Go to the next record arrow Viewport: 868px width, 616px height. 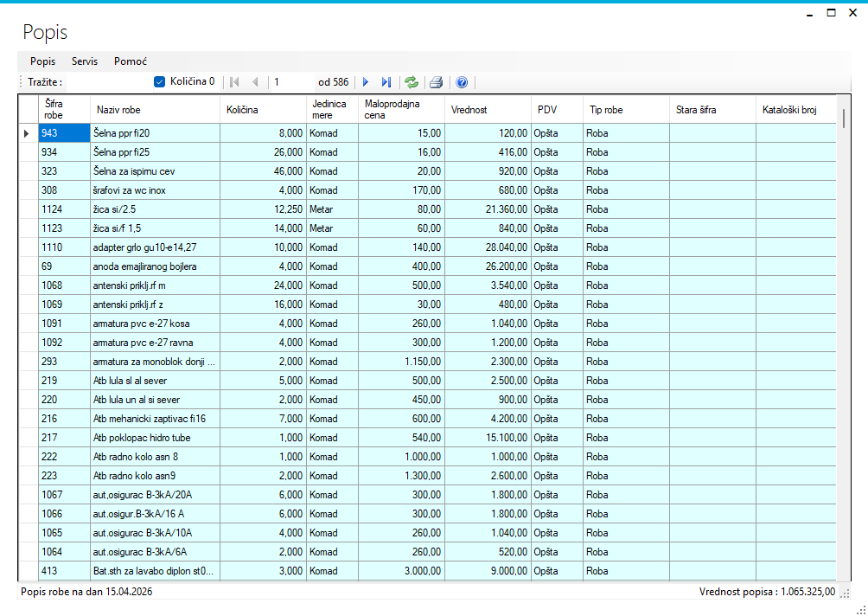(x=366, y=82)
